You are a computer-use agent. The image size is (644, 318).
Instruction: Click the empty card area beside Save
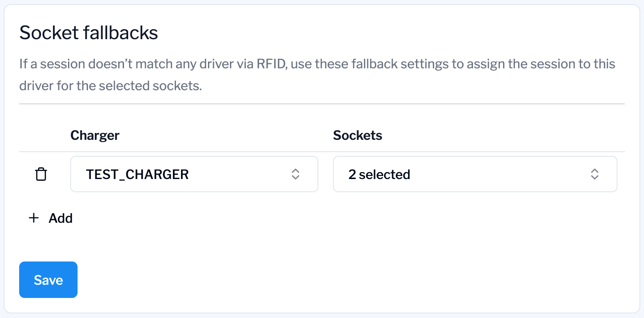tap(319, 280)
